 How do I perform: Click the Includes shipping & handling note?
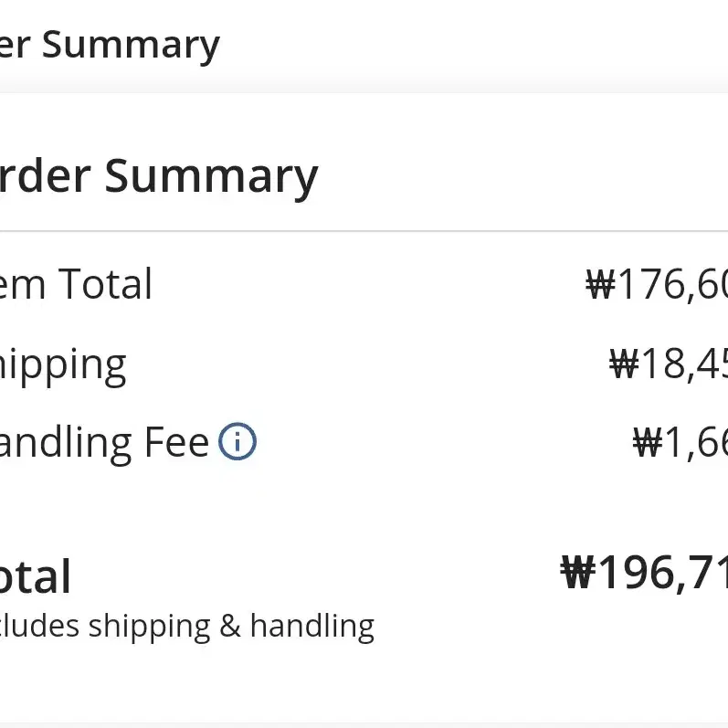[x=186, y=627]
